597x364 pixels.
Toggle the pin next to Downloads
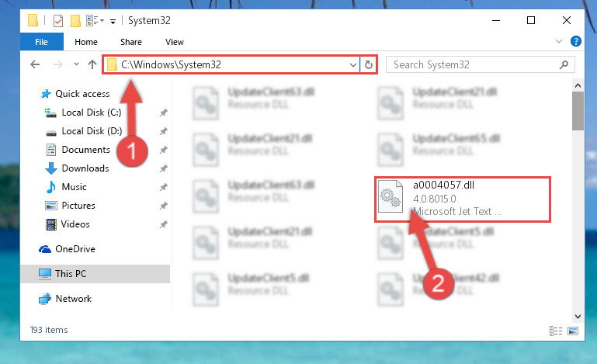click(x=163, y=168)
